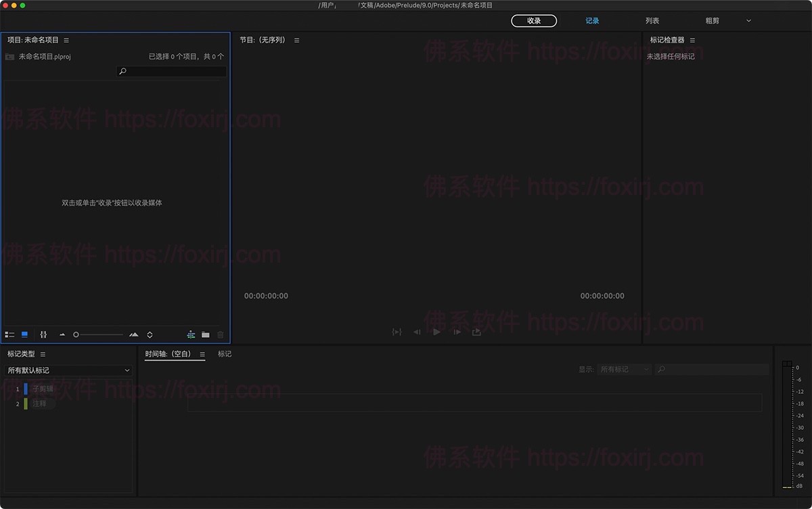Viewport: 812px width, 509px height.
Task: Click the blue 子剪辑 marker color swatch
Action: (26, 389)
